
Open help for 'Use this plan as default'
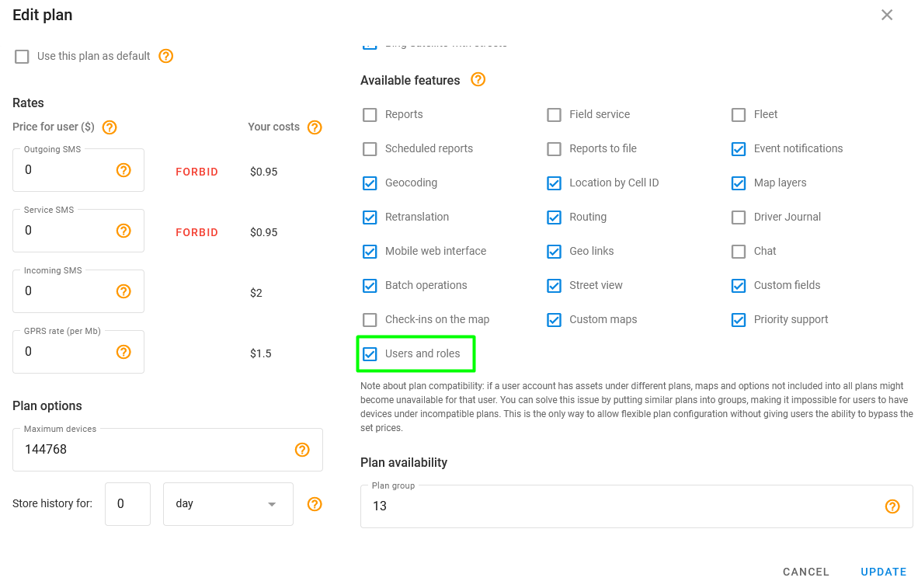coord(165,56)
